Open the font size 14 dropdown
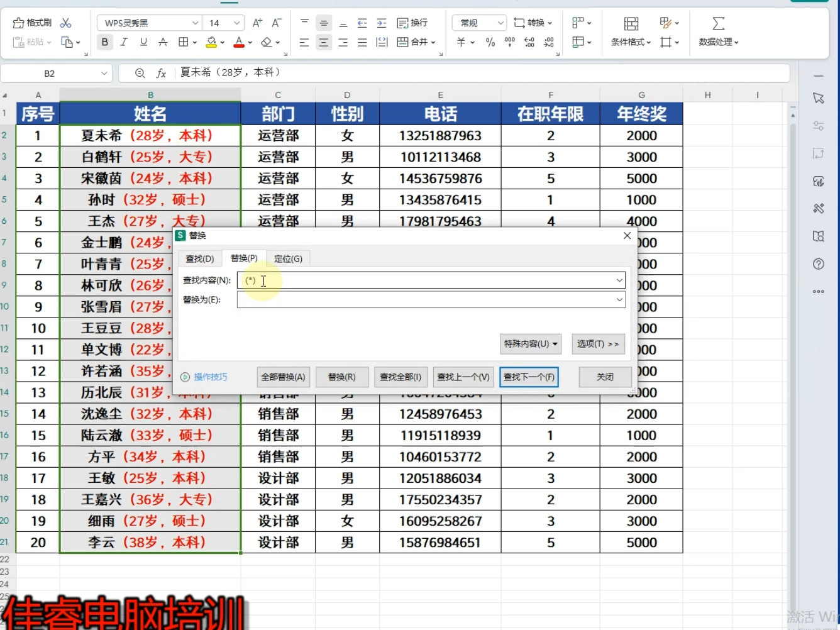The image size is (840, 630). pyautogui.click(x=236, y=23)
